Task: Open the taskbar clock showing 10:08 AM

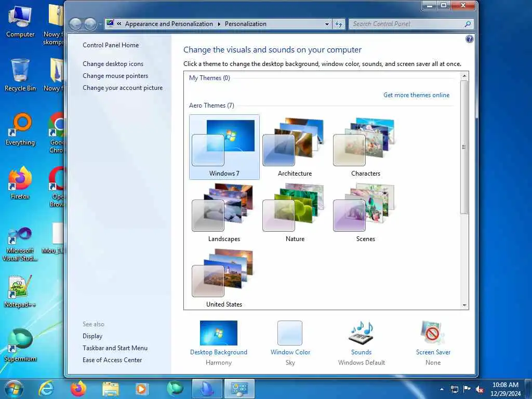Action: point(505,389)
